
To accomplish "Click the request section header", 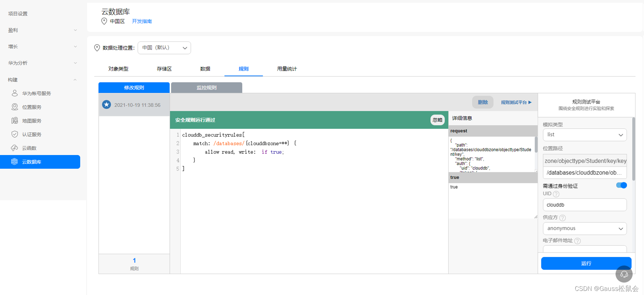I will (x=493, y=131).
